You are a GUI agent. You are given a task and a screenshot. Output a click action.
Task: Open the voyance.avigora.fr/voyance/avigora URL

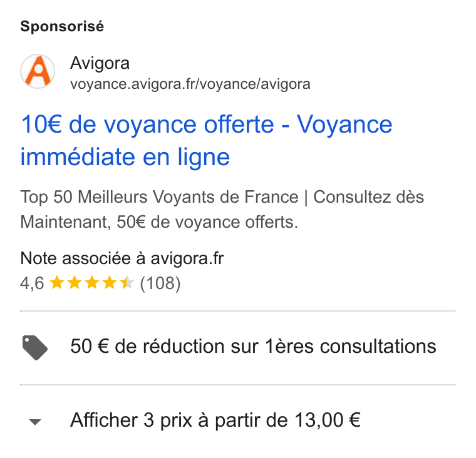click(190, 84)
